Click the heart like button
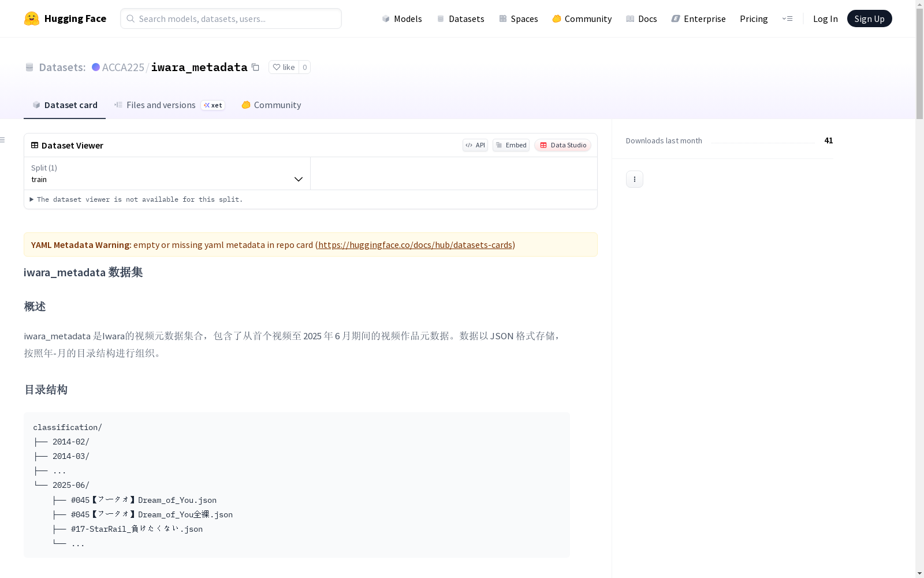The image size is (924, 578). tap(284, 67)
